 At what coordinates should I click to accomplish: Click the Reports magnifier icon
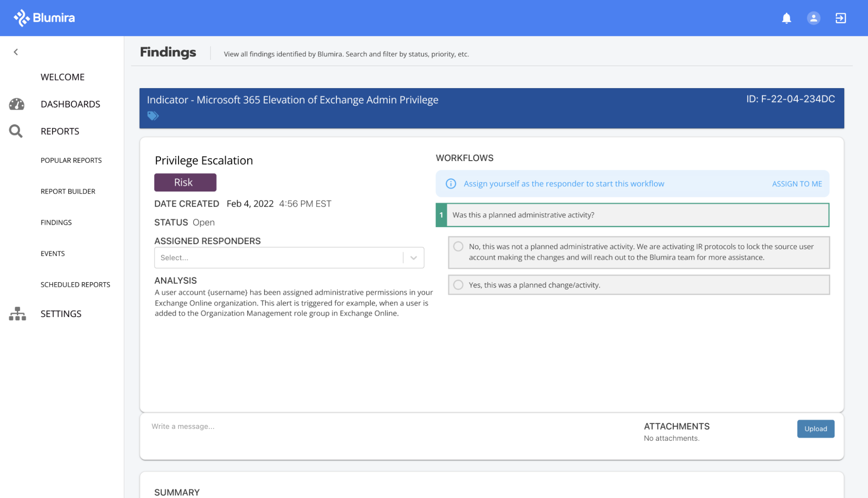pyautogui.click(x=16, y=131)
